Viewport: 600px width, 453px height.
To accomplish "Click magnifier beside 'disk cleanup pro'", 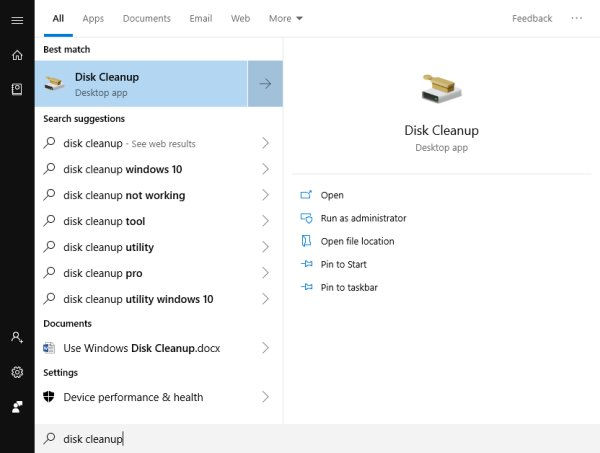I will (x=49, y=273).
